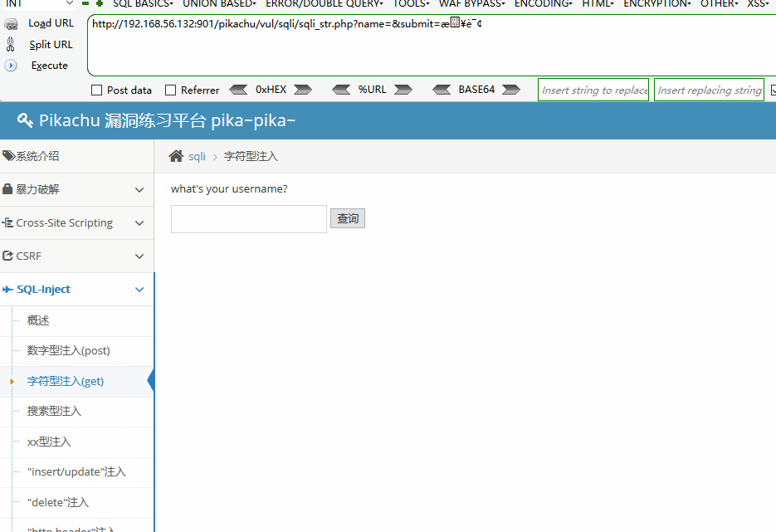This screenshot has width=776, height=532.
Task: Click the green plus icon in HackBar
Action: [x=100, y=3]
